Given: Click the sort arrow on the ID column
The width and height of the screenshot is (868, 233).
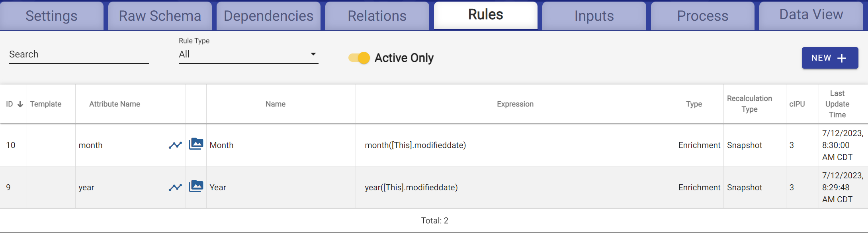Looking at the screenshot, I should (20, 104).
